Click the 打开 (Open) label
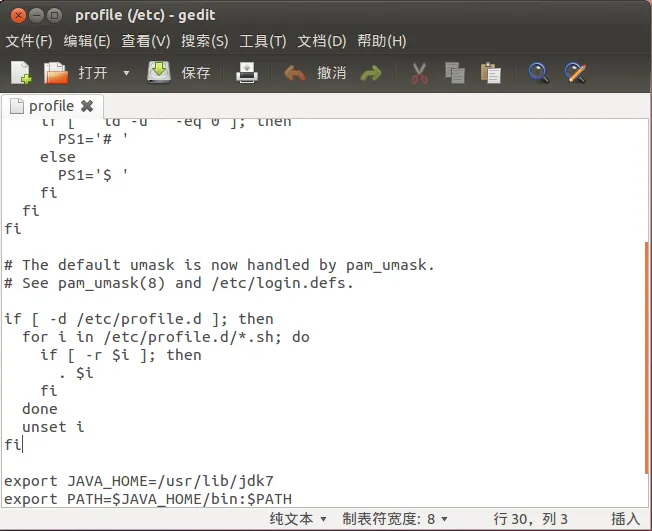This screenshot has width=652, height=531. point(93,73)
